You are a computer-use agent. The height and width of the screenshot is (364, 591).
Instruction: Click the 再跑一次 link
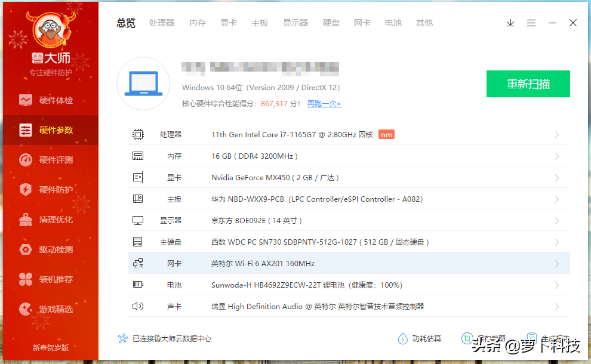pyautogui.click(x=324, y=104)
